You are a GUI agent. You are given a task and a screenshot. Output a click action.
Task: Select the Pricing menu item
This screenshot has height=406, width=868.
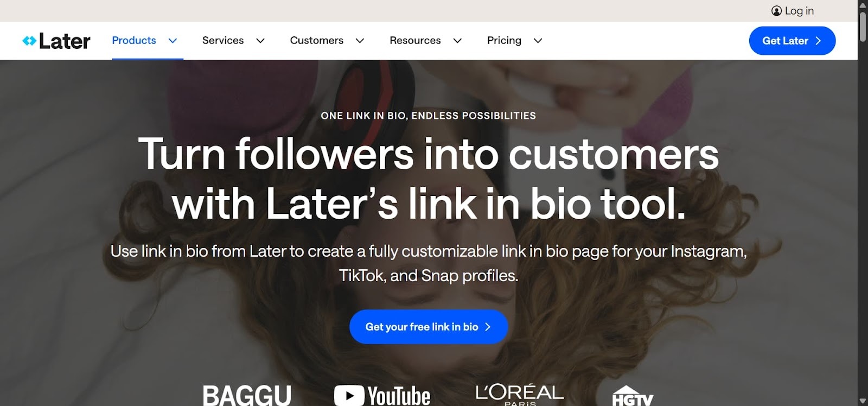[x=504, y=40]
